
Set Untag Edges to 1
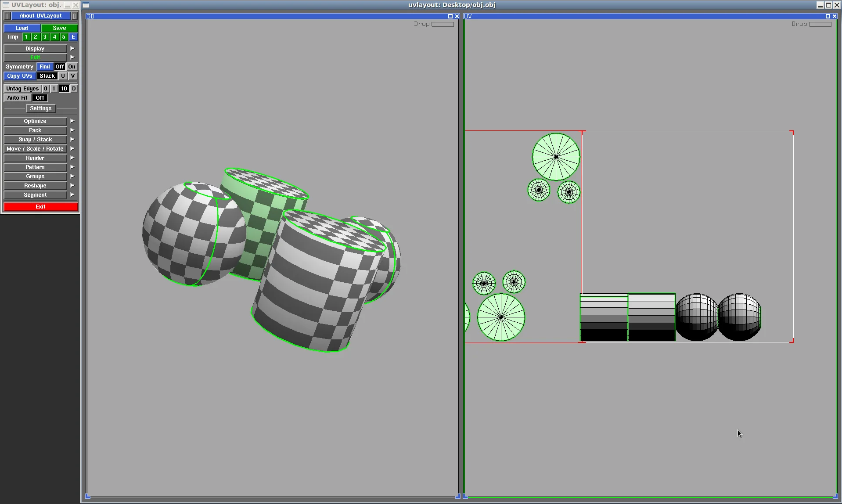pos(54,88)
